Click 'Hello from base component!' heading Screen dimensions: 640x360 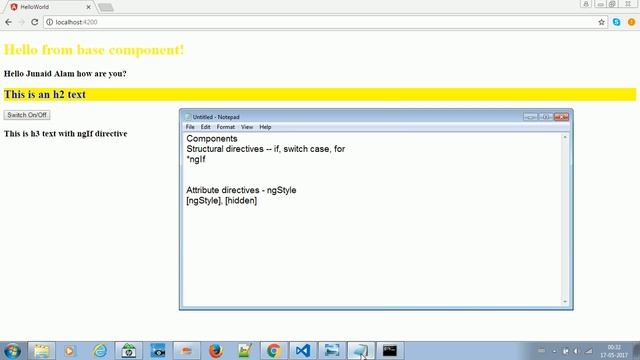pos(94,50)
